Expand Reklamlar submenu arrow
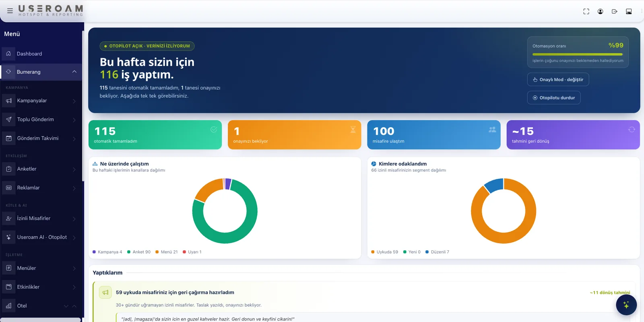Image resolution: width=644 pixels, height=322 pixels. pyautogui.click(x=74, y=188)
